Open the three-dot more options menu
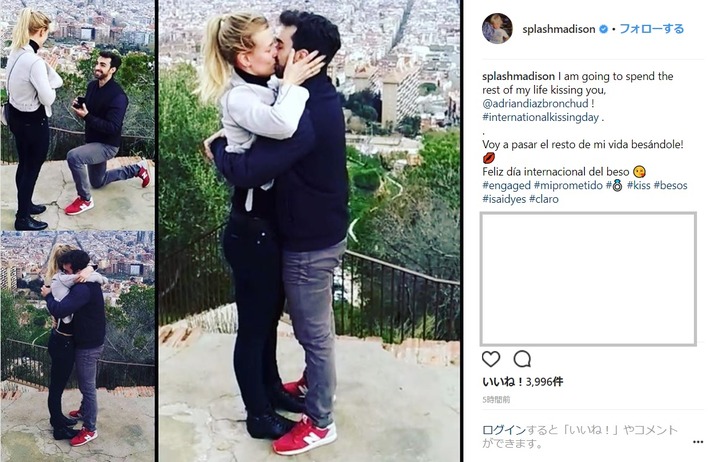This screenshot has width=710, height=462. coord(698,442)
